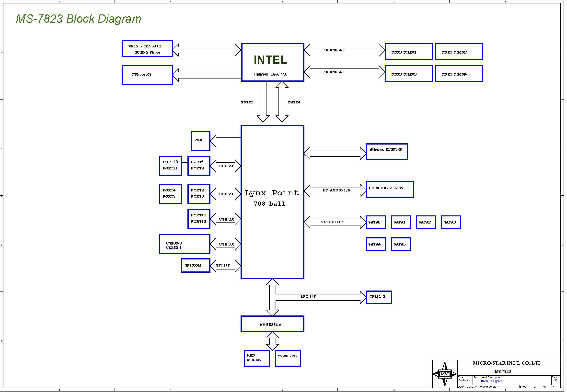The width and height of the screenshot is (567, 392).
Task: Select the comp port block
Action: [x=288, y=358]
